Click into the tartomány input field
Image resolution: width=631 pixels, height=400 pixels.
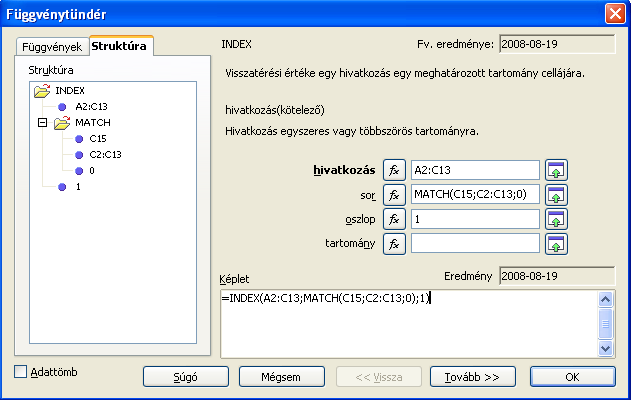[x=475, y=243]
